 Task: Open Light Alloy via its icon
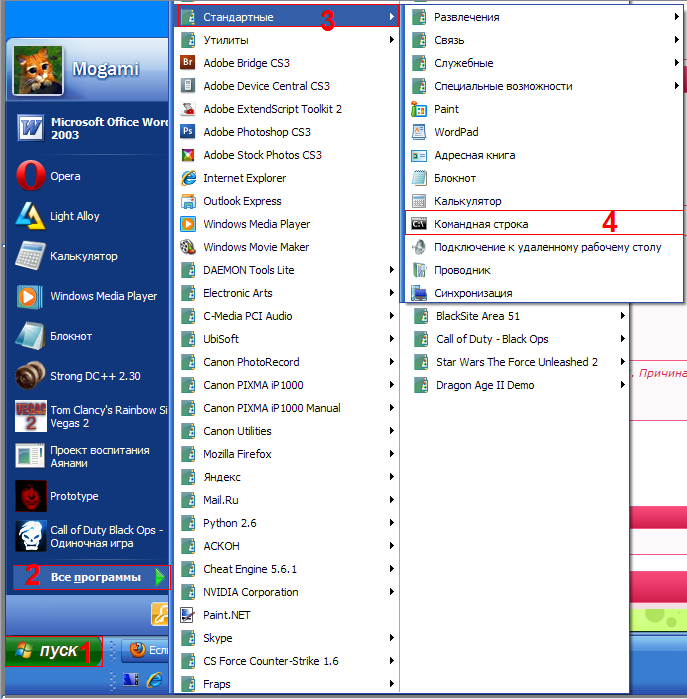point(31,216)
